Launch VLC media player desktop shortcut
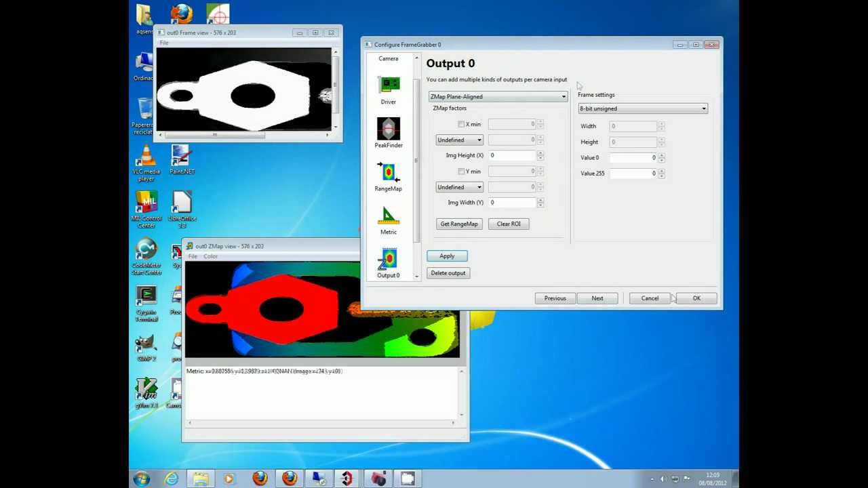 146,163
